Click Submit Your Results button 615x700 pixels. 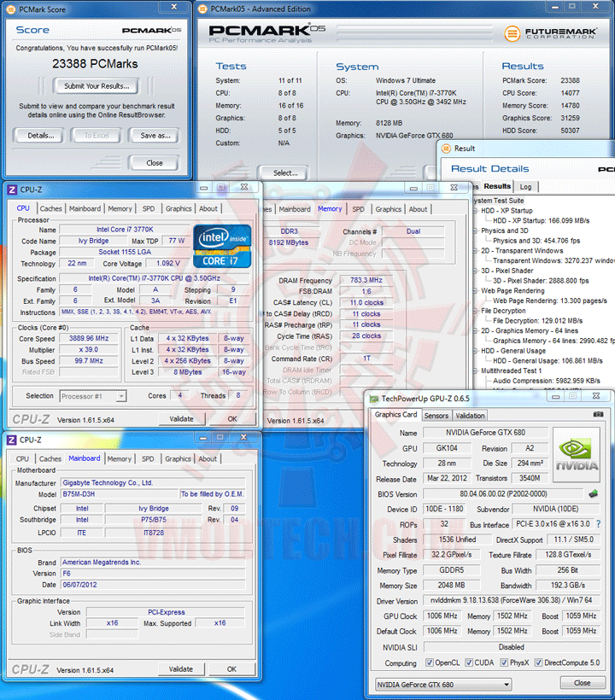[x=97, y=85]
